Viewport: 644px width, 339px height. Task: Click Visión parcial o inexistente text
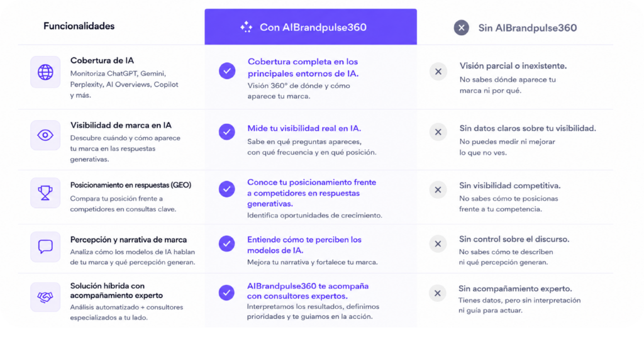point(513,66)
